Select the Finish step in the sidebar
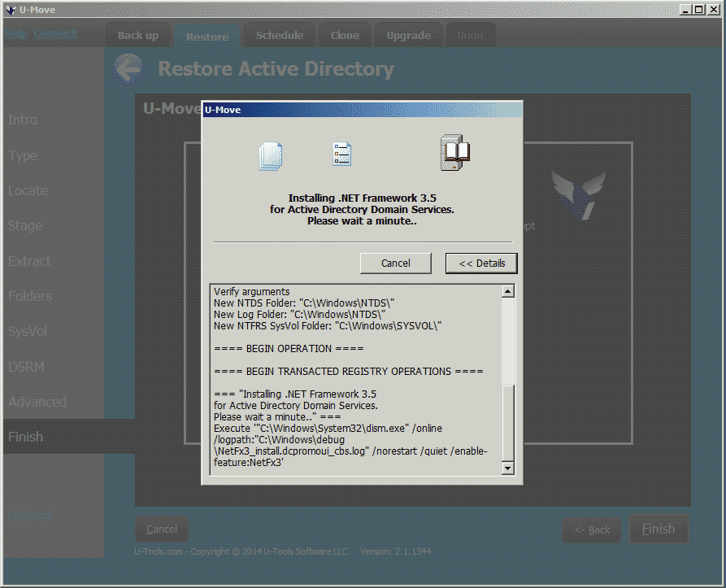The image size is (726, 588). [x=25, y=437]
